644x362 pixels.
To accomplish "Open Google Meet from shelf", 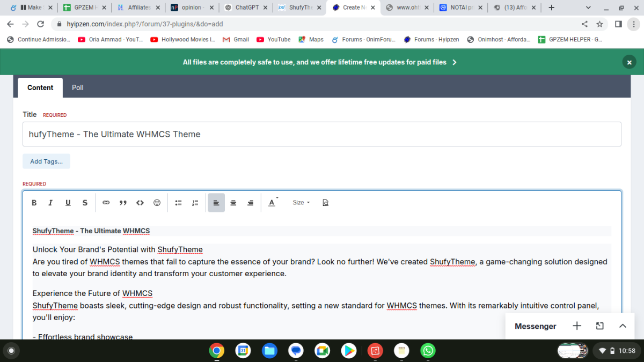I will click(x=322, y=351).
